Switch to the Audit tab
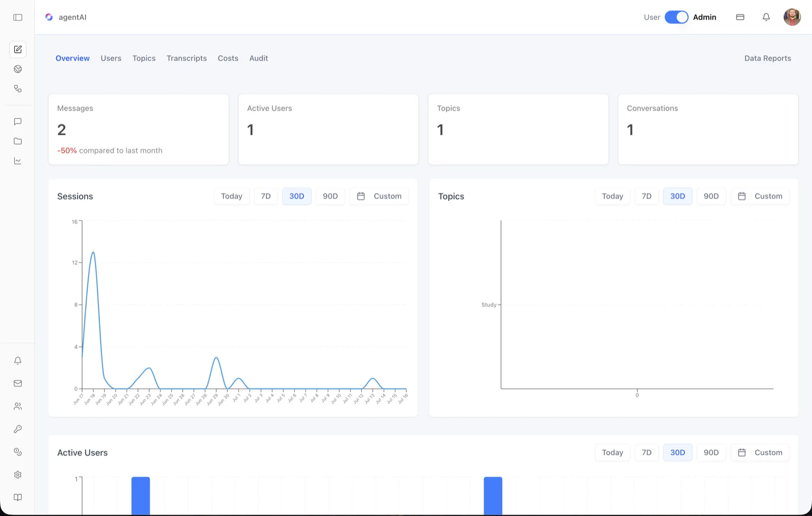The width and height of the screenshot is (812, 516). [x=259, y=58]
